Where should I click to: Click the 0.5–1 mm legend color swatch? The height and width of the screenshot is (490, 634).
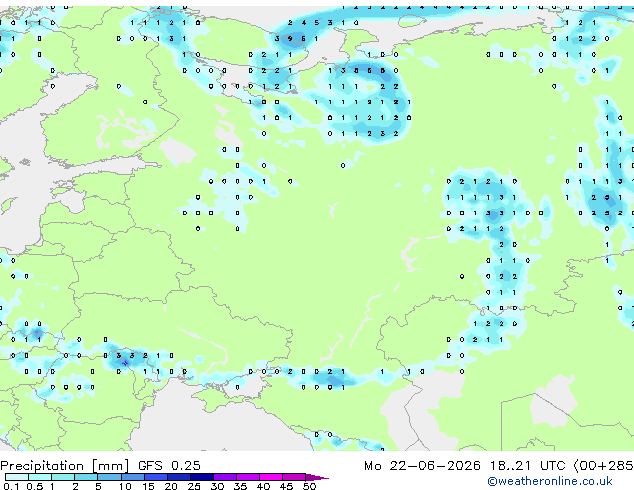click(x=40, y=477)
